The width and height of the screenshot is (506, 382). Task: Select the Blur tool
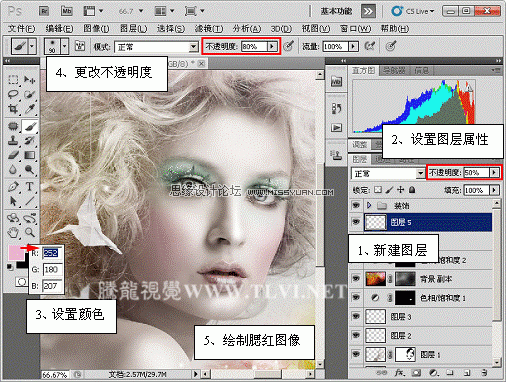tap(13, 170)
